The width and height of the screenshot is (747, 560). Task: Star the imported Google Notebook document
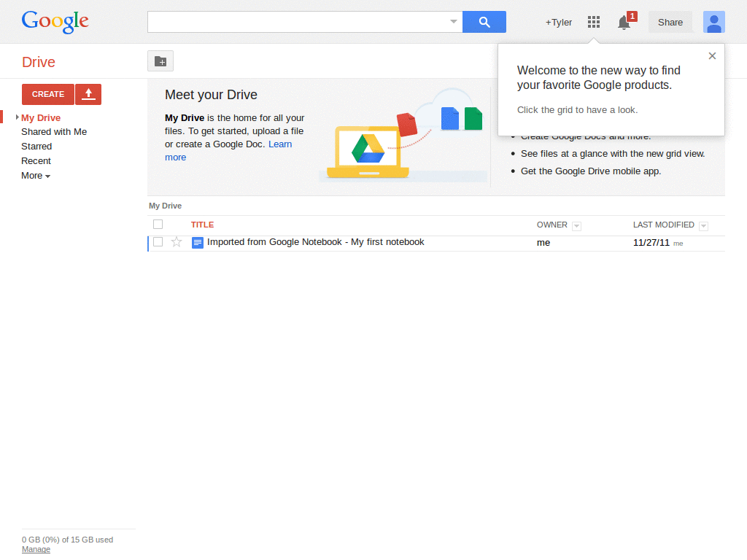(x=176, y=242)
